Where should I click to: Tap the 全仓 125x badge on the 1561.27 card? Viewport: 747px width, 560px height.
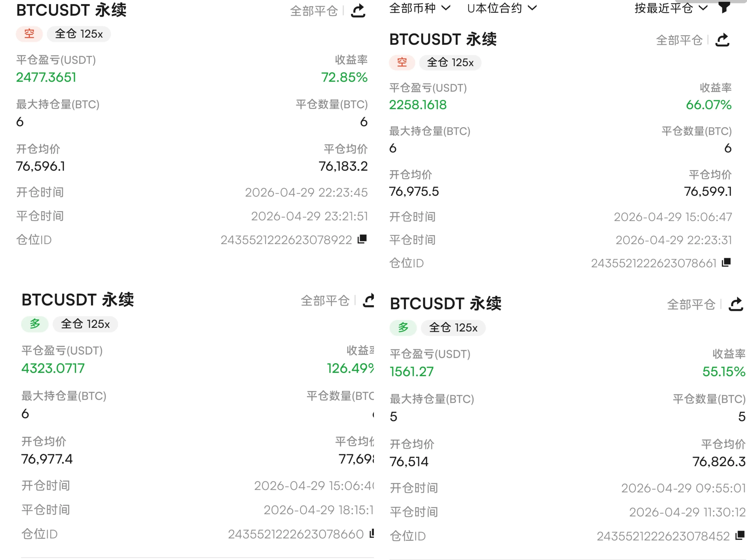(x=453, y=327)
